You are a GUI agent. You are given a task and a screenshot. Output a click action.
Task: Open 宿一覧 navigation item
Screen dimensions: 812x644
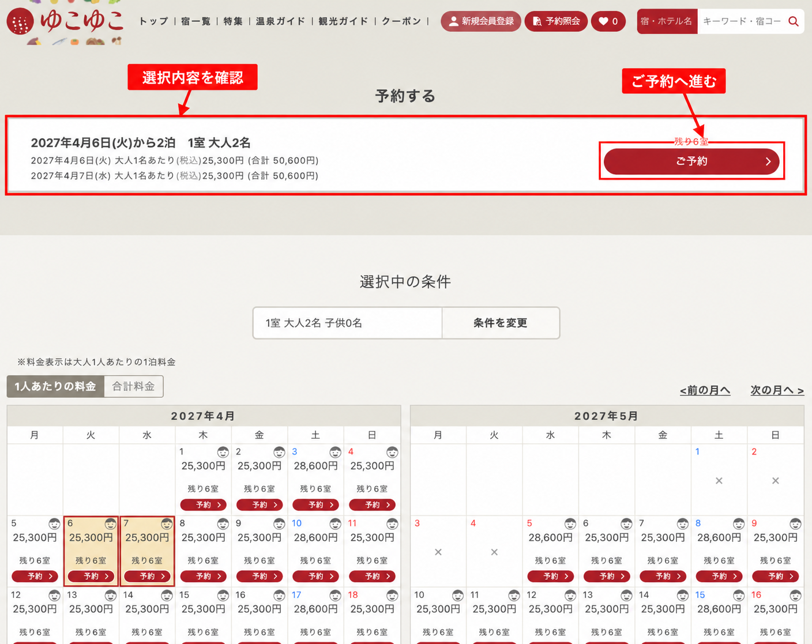196,21
